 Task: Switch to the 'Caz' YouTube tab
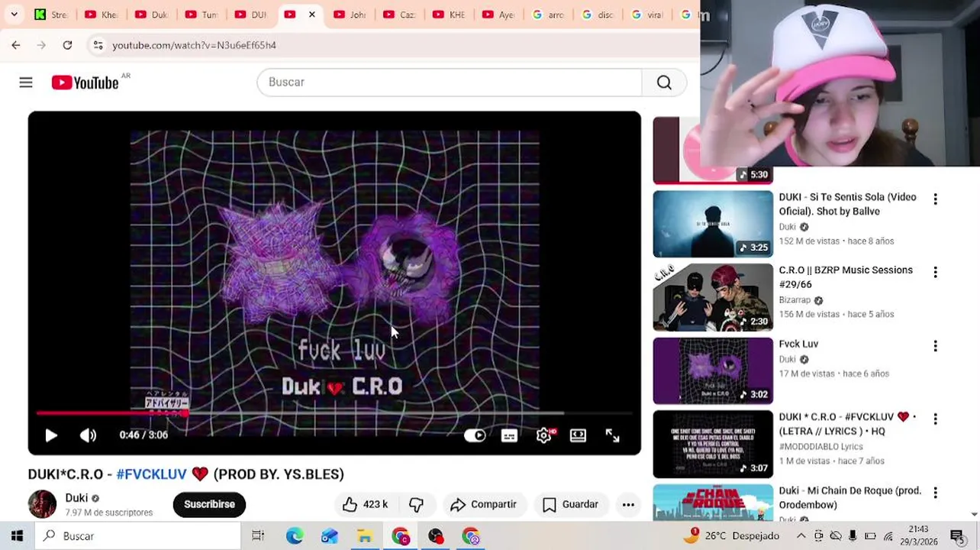[399, 15]
